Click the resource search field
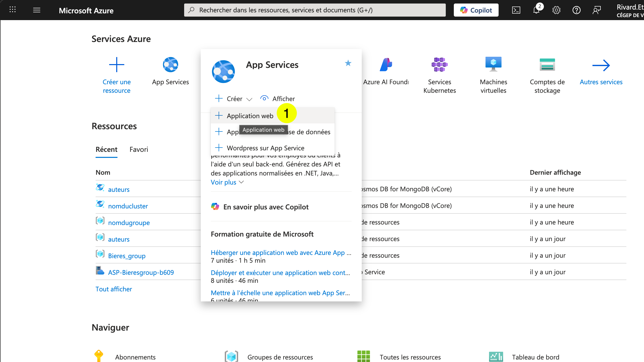The image size is (644, 362). point(314,10)
